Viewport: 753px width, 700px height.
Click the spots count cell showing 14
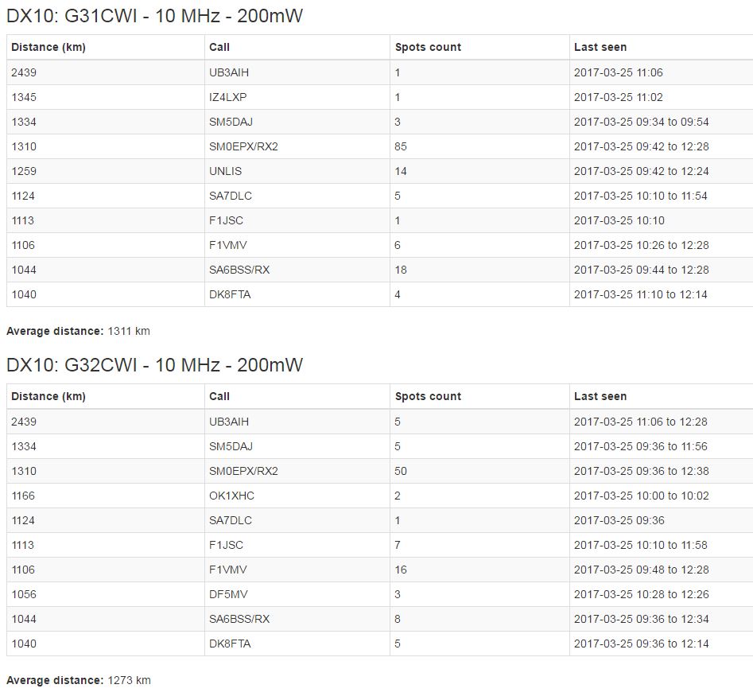[401, 171]
